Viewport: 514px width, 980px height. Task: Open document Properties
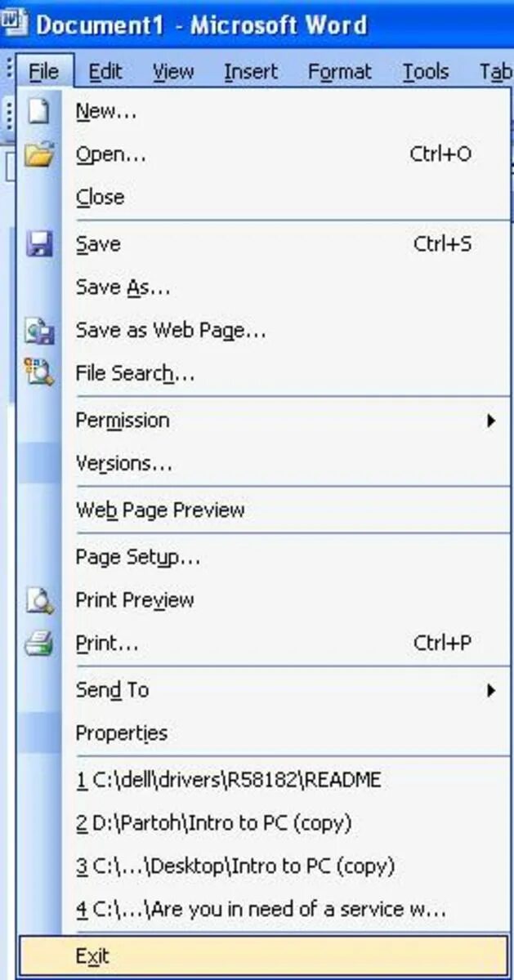[x=121, y=733]
